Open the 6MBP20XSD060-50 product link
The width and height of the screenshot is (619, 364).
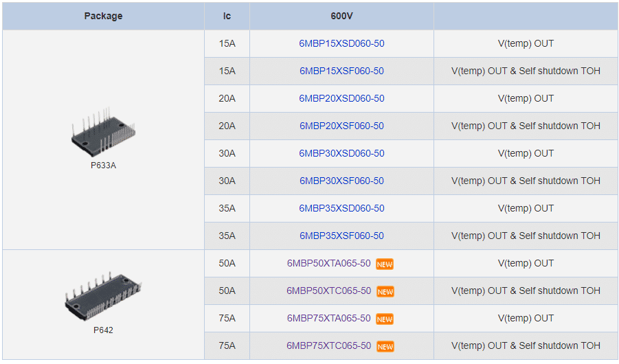(341, 98)
